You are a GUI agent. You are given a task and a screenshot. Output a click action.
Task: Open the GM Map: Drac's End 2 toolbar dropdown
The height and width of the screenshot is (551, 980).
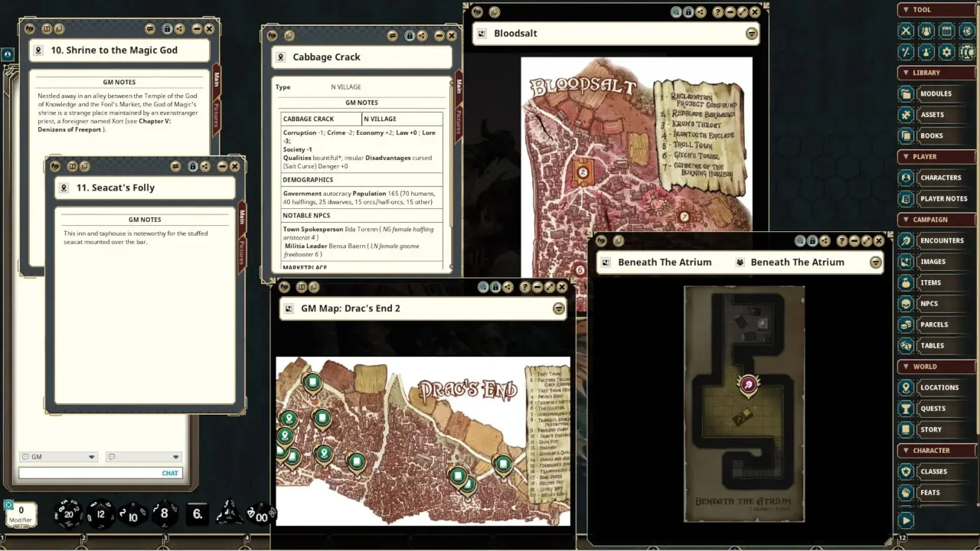(x=559, y=308)
